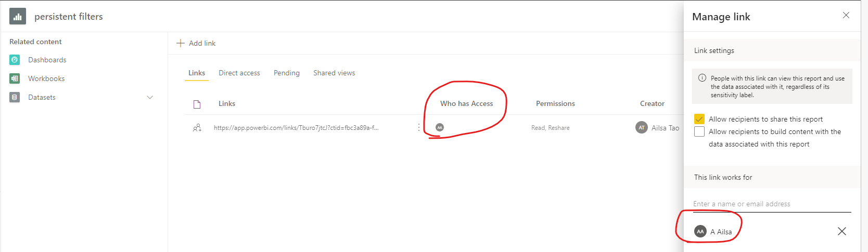Select Workbooks in Related content
Screen dimensions: 868x252
[x=46, y=78]
